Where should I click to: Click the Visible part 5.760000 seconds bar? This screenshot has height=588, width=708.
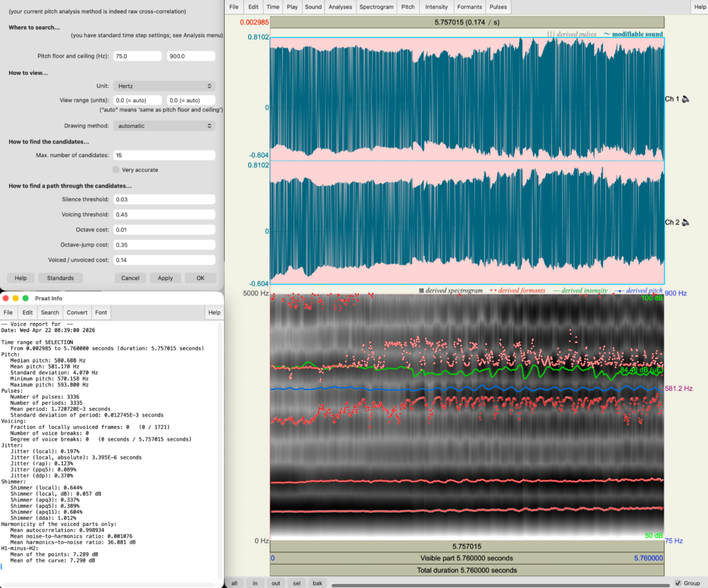pyautogui.click(x=467, y=558)
